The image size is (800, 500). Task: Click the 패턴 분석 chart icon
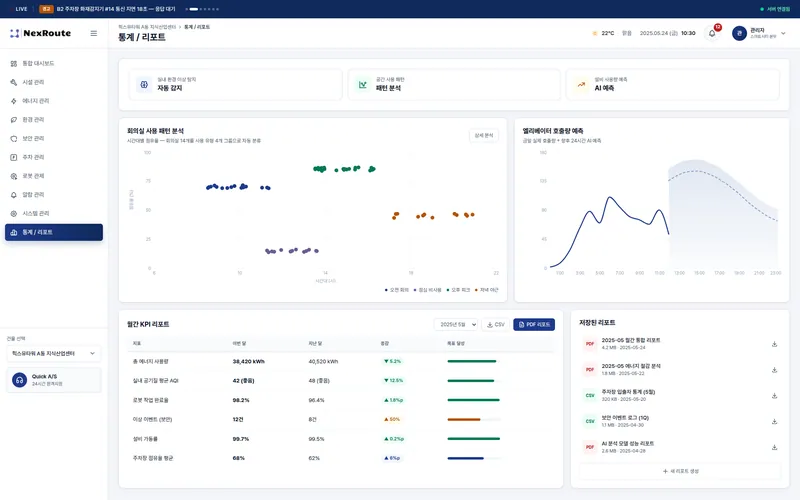point(363,85)
